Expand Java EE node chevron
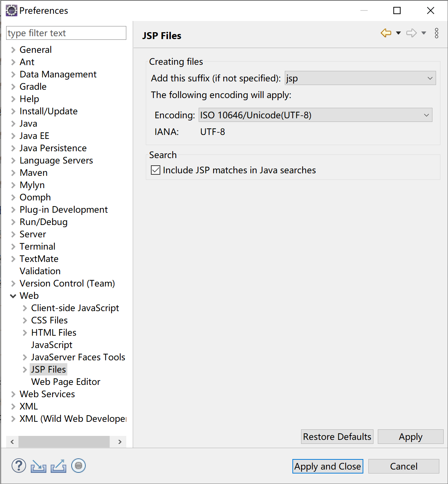The image size is (448, 484). point(13,136)
